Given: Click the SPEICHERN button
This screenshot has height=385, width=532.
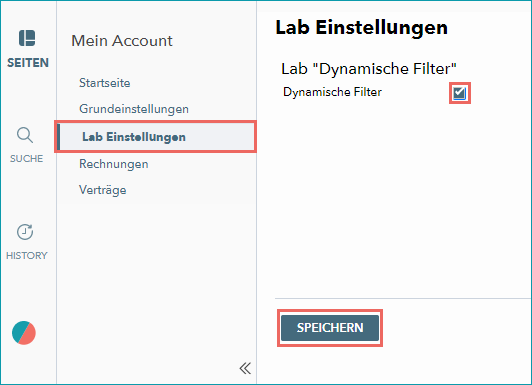Looking at the screenshot, I should pos(330,328).
